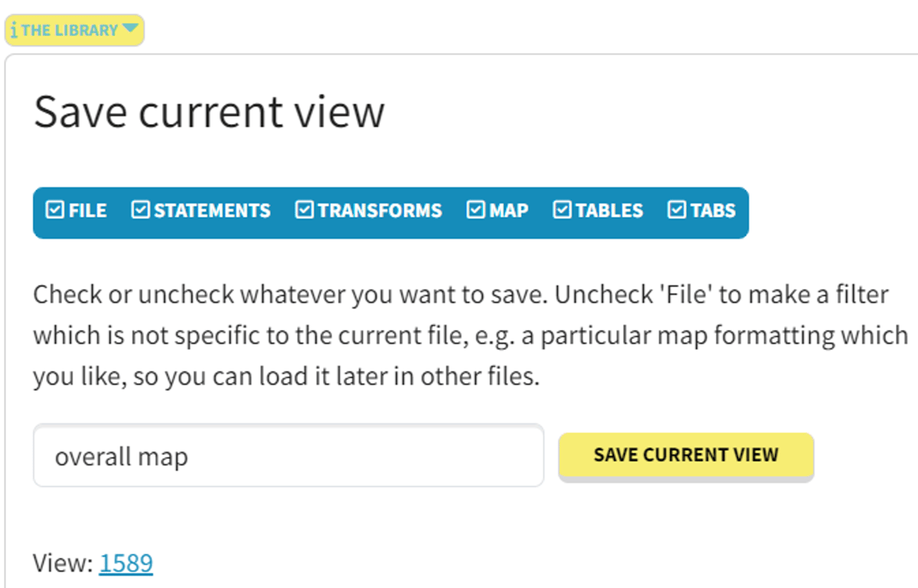Select the MAP label in blue bar
Viewport: 918px width, 588px height.
coord(508,211)
